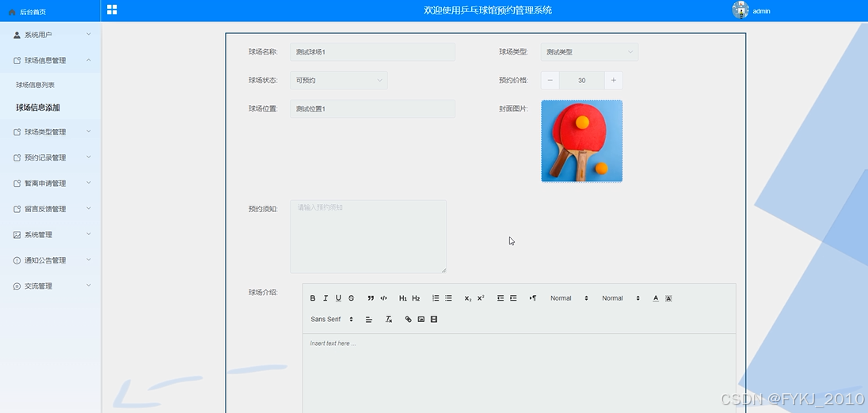Click the 预约价格 value field showing 30
Viewport: 868px width, 413px height.
(582, 80)
